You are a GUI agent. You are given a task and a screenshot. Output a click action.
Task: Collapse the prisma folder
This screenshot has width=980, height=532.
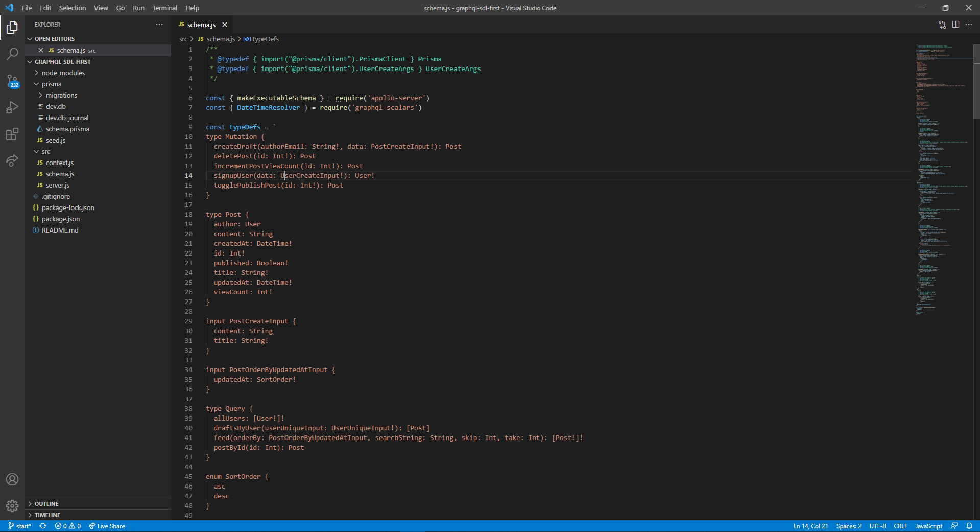[x=98, y=84]
